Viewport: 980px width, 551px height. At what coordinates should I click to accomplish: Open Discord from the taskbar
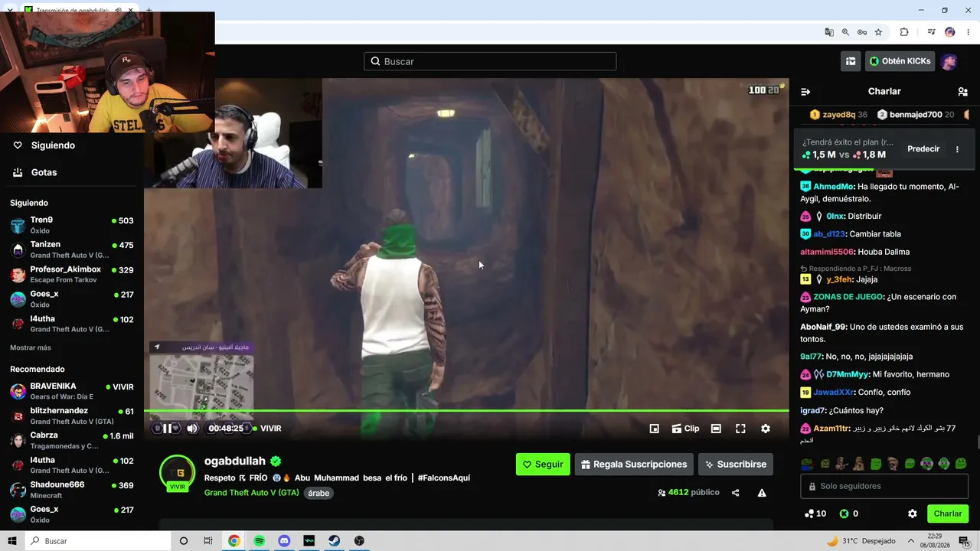coord(284,541)
